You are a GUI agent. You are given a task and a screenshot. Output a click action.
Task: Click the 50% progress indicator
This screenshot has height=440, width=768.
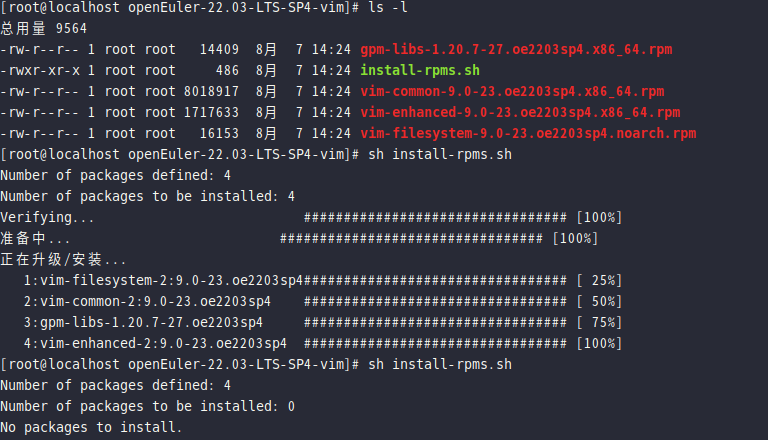pyautogui.click(x=599, y=301)
